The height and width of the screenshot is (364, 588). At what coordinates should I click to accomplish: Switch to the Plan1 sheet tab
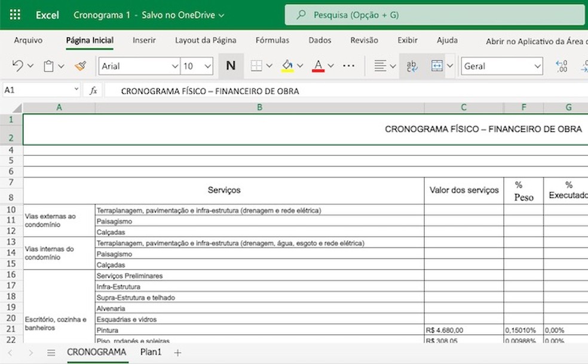151,352
